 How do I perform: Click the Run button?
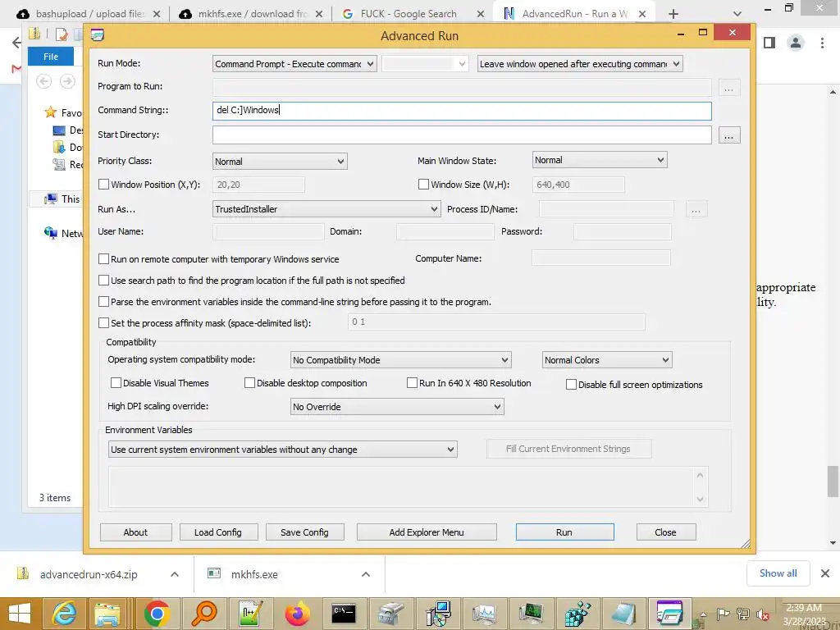click(x=564, y=532)
